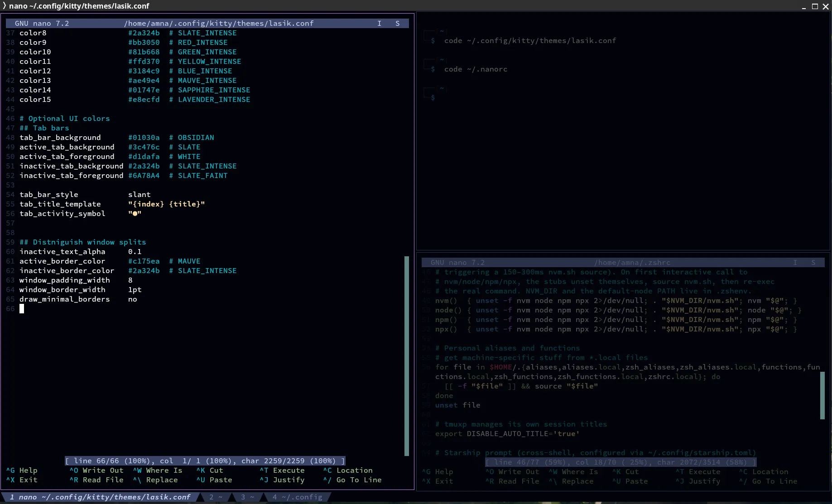Click the color9 #bb3050 hex value

click(144, 42)
